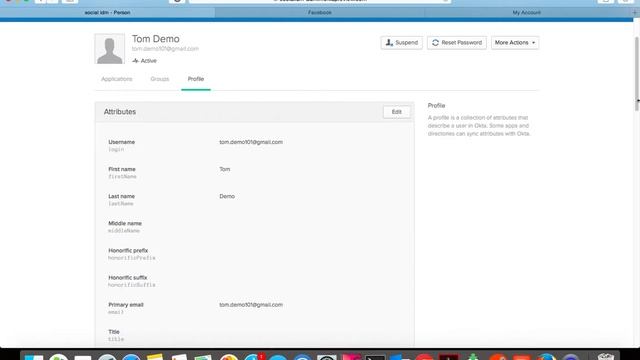The image size is (640, 360).
Task: Open the More Actions dropdown
Action: (x=515, y=42)
